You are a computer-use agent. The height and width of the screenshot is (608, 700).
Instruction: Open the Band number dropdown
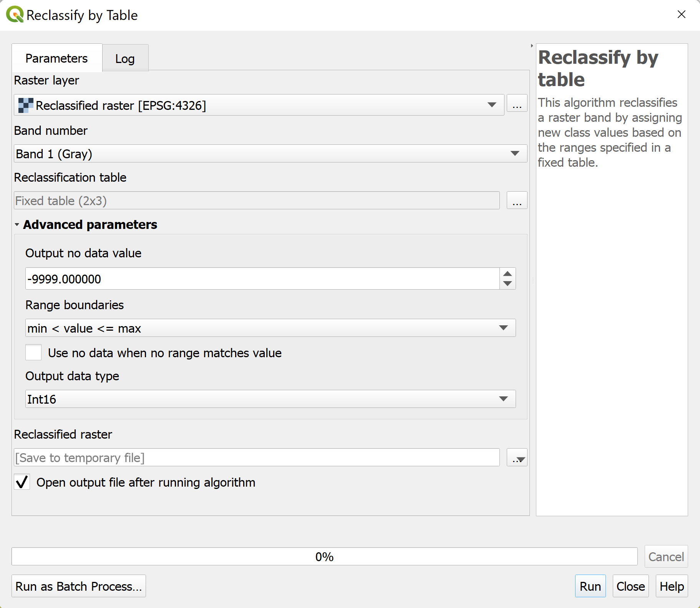270,154
